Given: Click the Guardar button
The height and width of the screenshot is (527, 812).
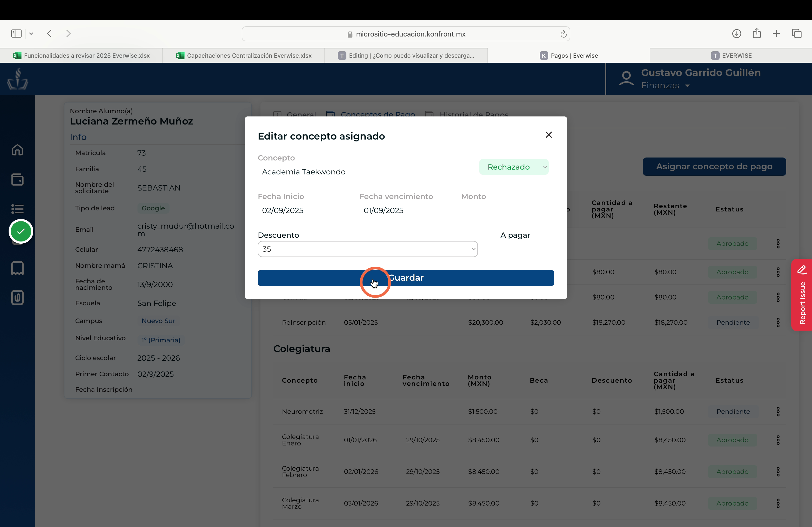Looking at the screenshot, I should pyautogui.click(x=406, y=278).
